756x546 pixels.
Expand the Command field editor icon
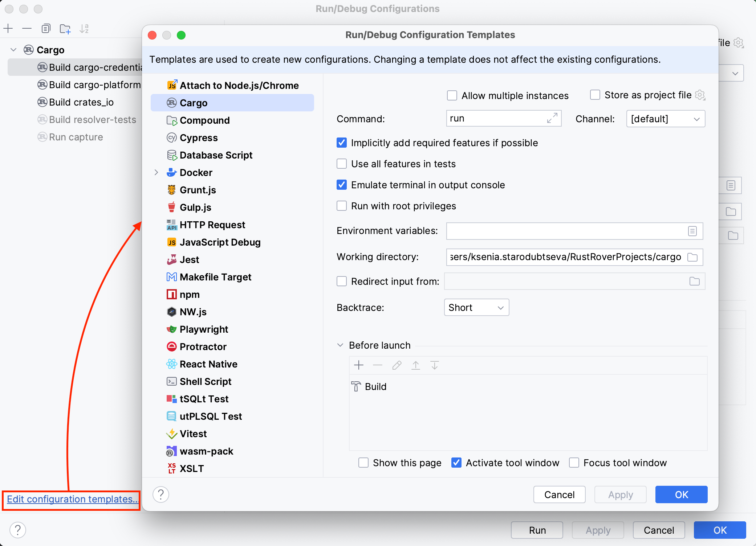point(552,118)
